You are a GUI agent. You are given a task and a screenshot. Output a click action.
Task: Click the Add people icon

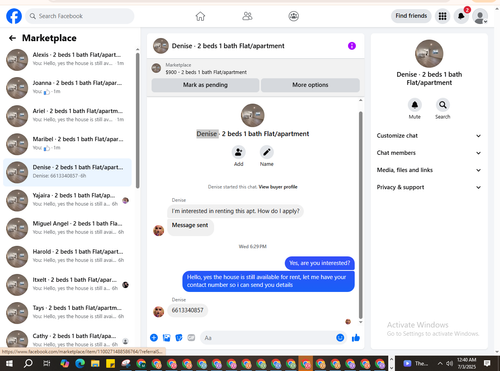(x=239, y=152)
